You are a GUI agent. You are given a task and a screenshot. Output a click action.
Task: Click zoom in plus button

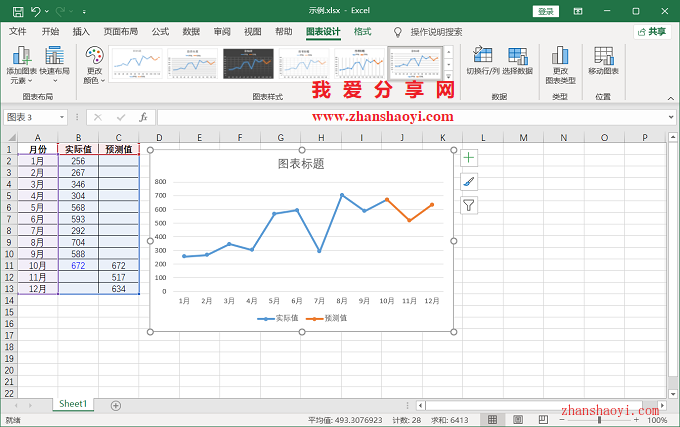pyautogui.click(x=636, y=420)
